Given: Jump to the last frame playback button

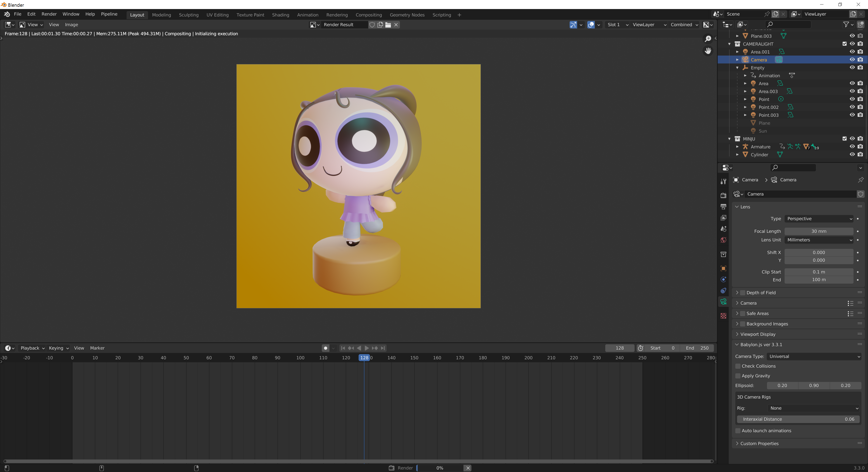Looking at the screenshot, I should [x=383, y=348].
